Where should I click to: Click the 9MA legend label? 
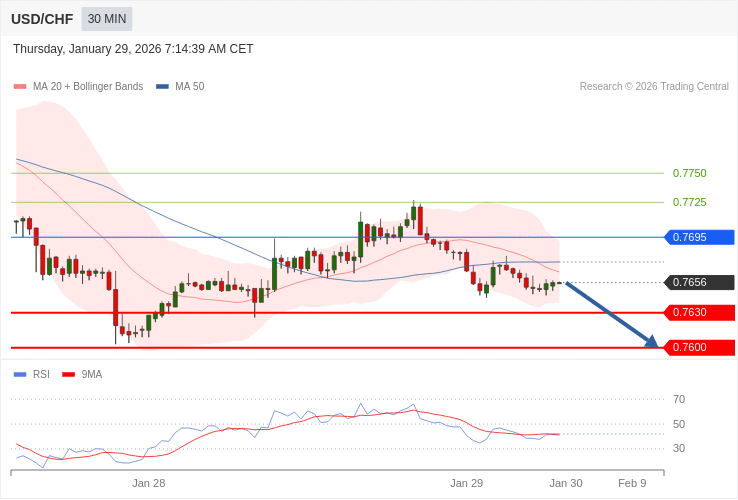(92, 375)
